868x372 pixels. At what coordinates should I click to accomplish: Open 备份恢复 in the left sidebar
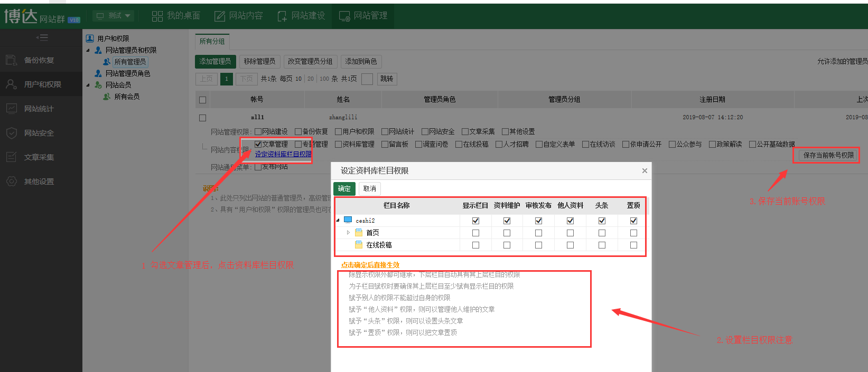[39, 60]
